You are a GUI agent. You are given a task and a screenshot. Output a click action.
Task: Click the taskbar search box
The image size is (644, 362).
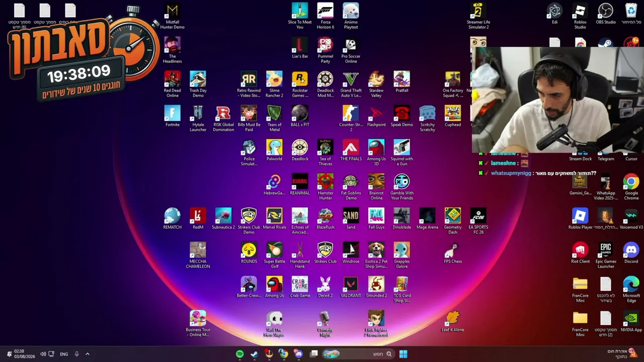tap(358, 354)
